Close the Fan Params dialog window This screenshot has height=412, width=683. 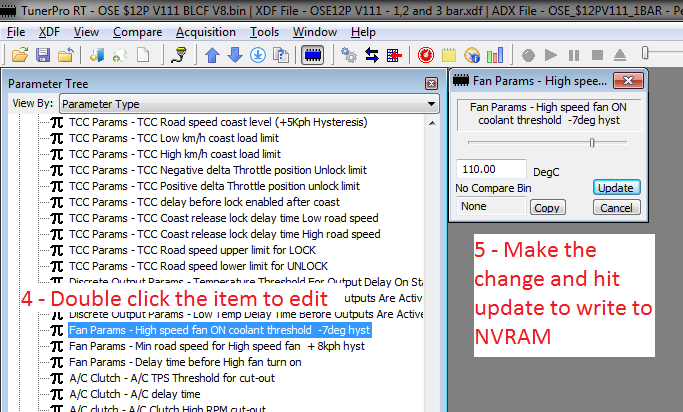(x=628, y=81)
